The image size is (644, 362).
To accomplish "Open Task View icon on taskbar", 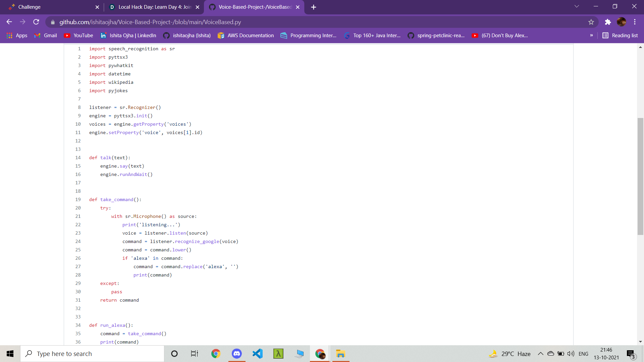I will click(195, 354).
